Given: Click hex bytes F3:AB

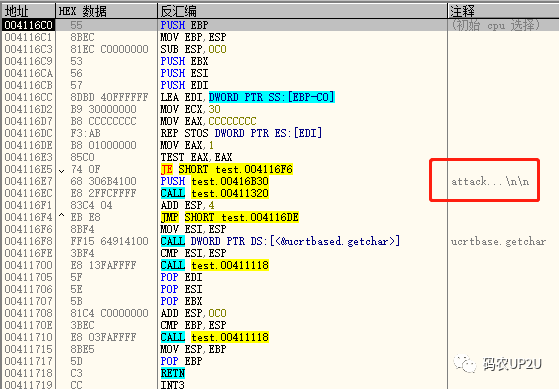Looking at the screenshot, I should click(x=85, y=133).
